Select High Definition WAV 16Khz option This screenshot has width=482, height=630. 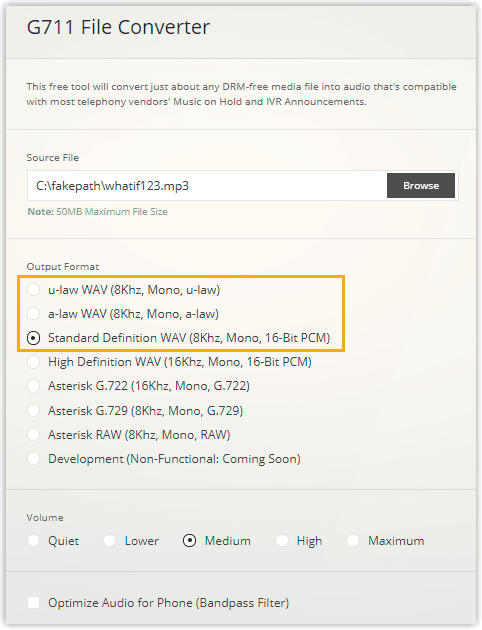[33, 362]
